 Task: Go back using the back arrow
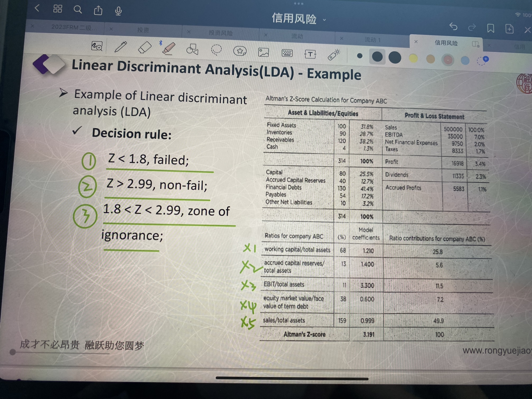pyautogui.click(x=37, y=8)
